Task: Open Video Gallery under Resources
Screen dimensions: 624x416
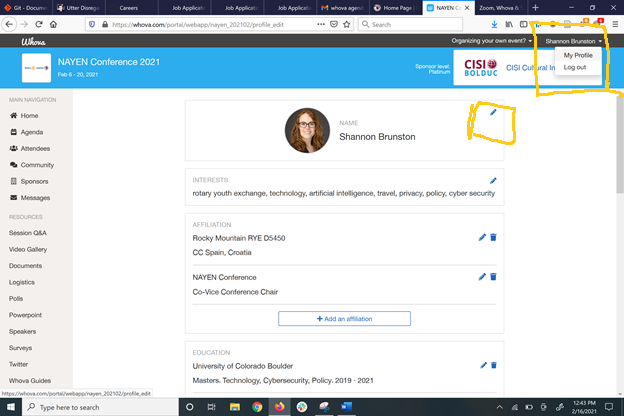Action: 28,249
